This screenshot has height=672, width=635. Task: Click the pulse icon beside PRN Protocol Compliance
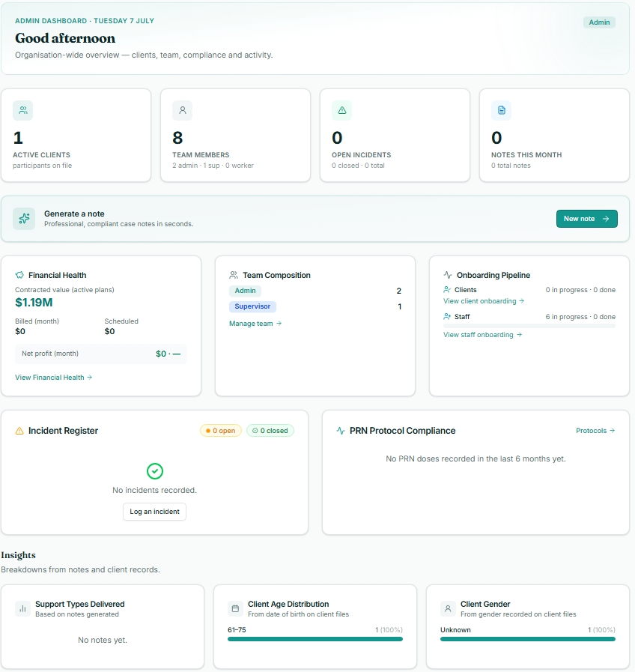tap(341, 431)
